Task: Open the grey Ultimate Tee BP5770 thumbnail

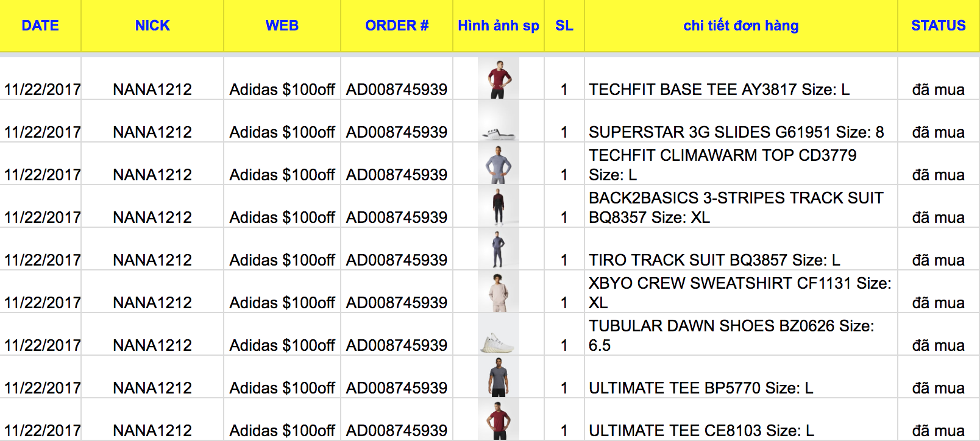Action: click(x=499, y=378)
